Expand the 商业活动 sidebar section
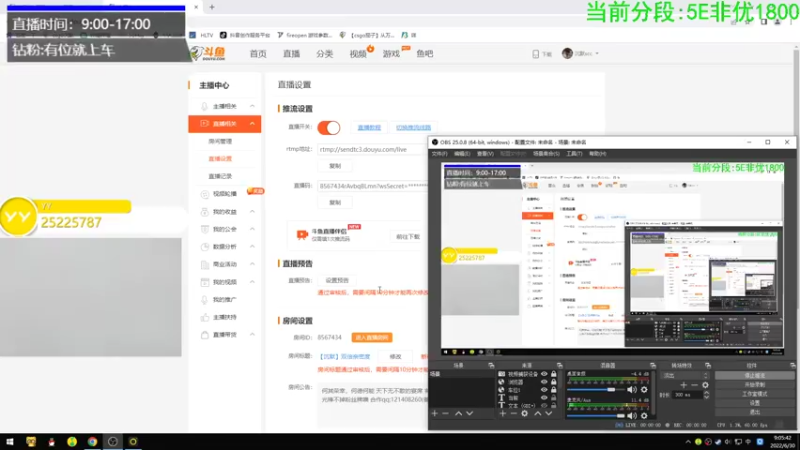 [252, 264]
